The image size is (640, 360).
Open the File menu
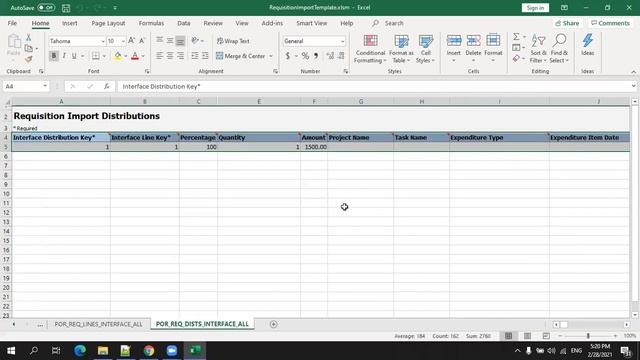[12, 23]
